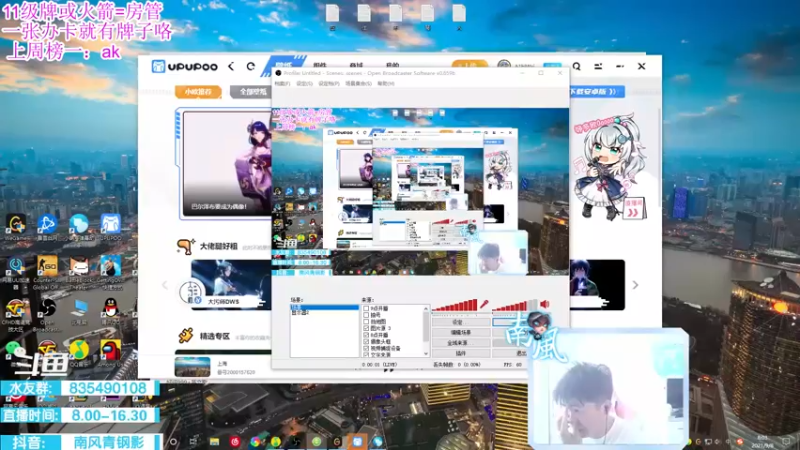Open featured anime wallpaper thumbnail

pos(228,164)
